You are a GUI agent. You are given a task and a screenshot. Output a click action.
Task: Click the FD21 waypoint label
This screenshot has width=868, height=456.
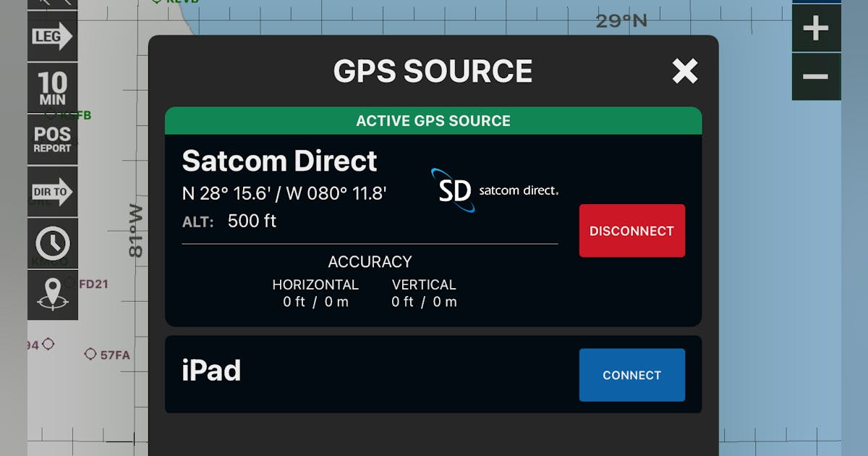coord(94,285)
